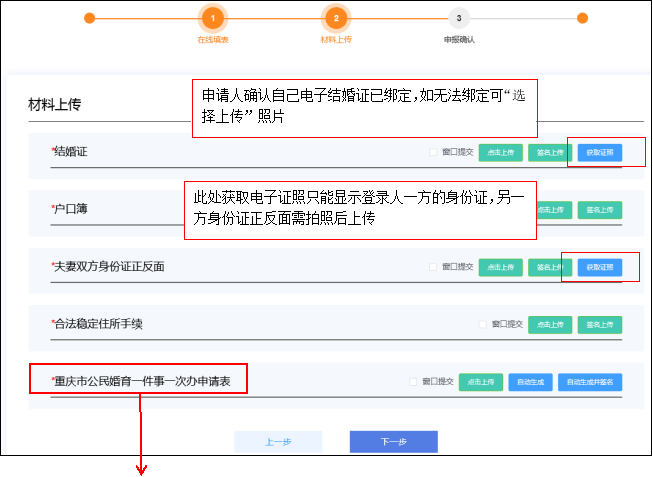Click 签名上传 in 户口簿 row
The width and height of the screenshot is (653, 477).
(600, 210)
